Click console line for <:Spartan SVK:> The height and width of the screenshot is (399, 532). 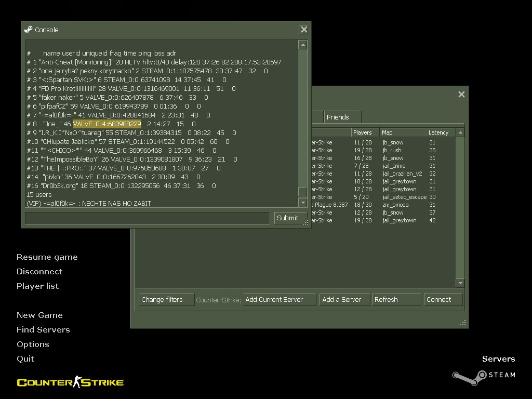click(127, 79)
